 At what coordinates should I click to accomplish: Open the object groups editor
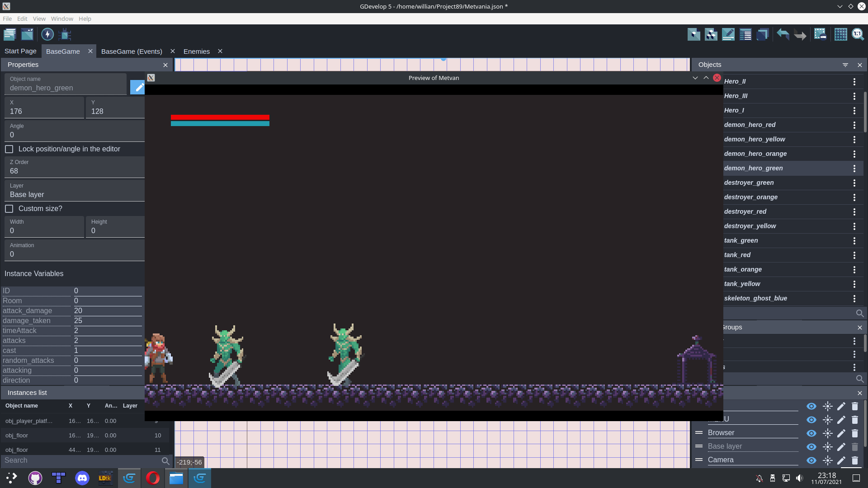point(711,34)
